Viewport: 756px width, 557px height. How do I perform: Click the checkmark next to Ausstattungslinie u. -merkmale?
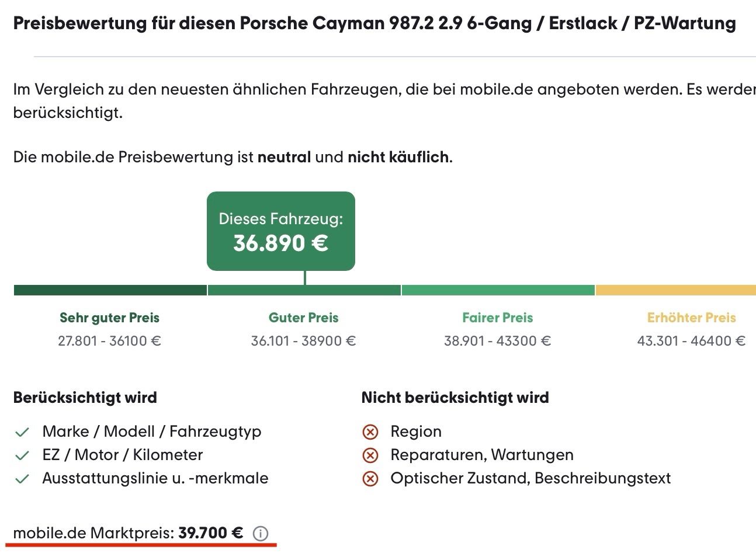click(x=22, y=479)
